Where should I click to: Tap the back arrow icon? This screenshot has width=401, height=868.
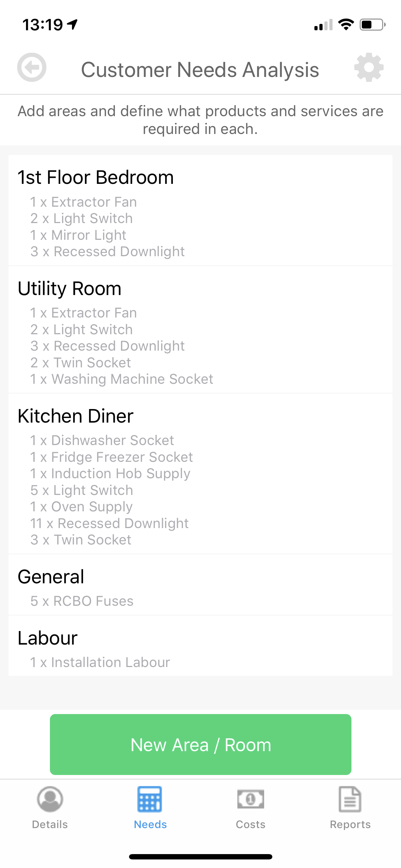pos(32,67)
